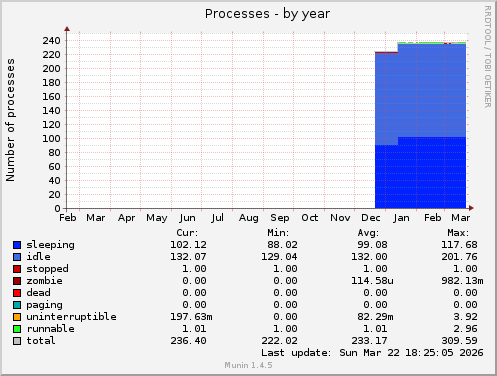Click uninterruptible average value 82.29m
The width and height of the screenshot is (497, 376).
tap(375, 317)
